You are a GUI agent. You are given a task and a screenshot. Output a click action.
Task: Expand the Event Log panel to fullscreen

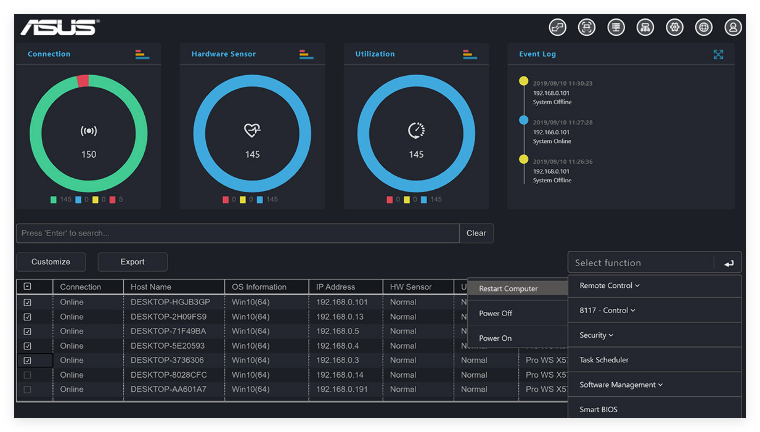tap(718, 54)
